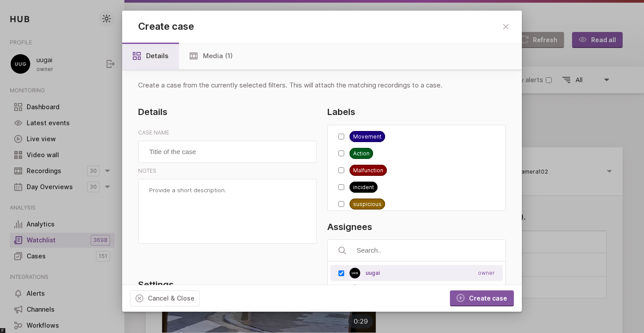This screenshot has width=644, height=333.
Task: Expand the Day Overviews menu arrow
Action: [107, 187]
